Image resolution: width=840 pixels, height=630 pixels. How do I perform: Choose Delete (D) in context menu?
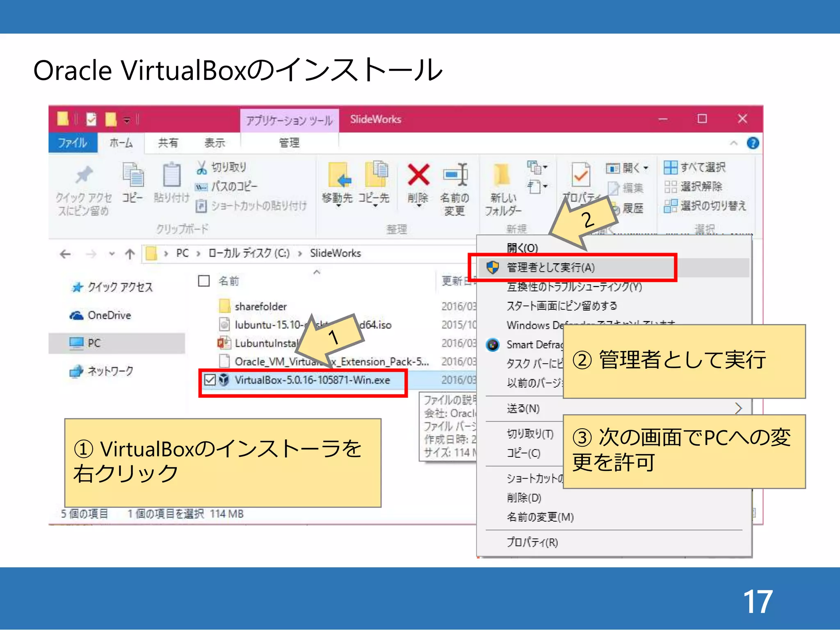click(x=524, y=498)
